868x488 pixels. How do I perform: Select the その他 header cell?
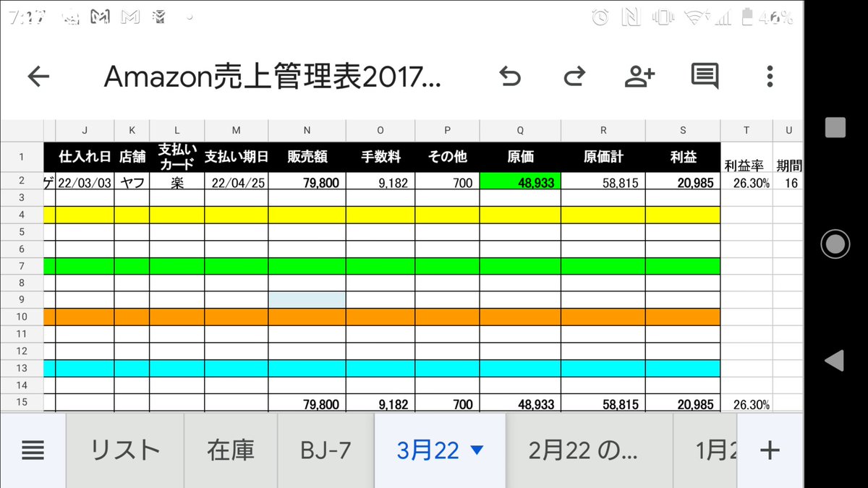pyautogui.click(x=447, y=158)
